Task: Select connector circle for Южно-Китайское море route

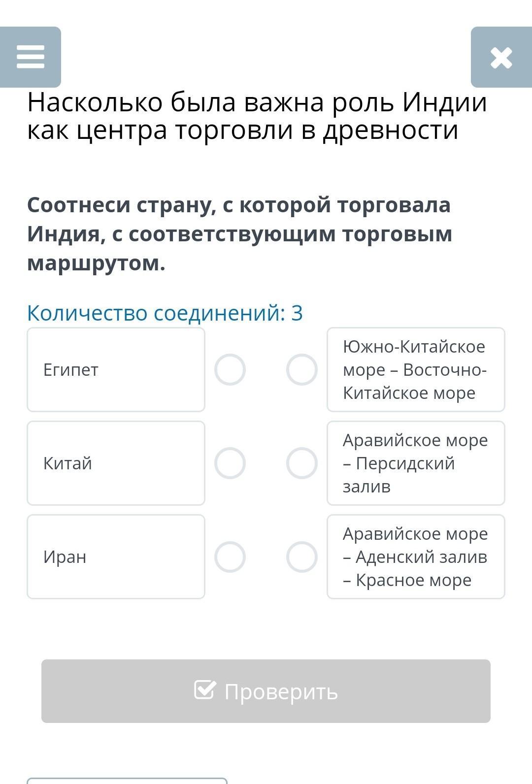Action: click(301, 369)
